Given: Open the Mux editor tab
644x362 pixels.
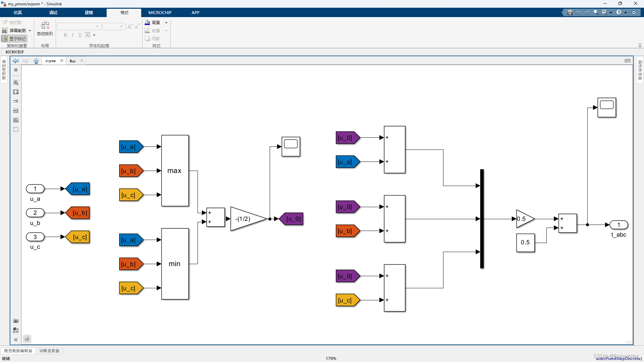Looking at the screenshot, I should [73, 61].
